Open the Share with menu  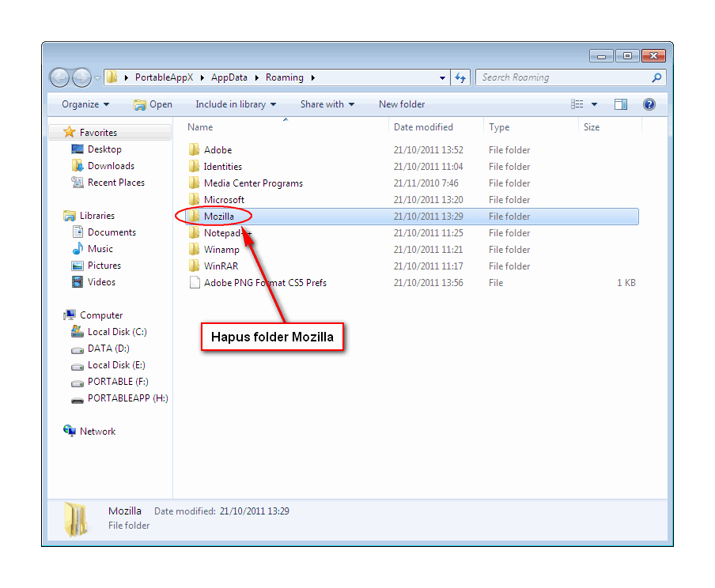click(327, 104)
